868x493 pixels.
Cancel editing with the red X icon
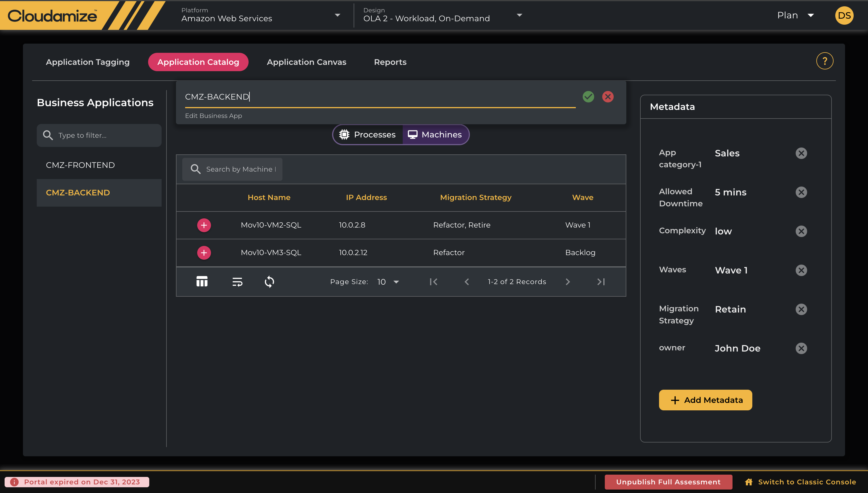[608, 97]
